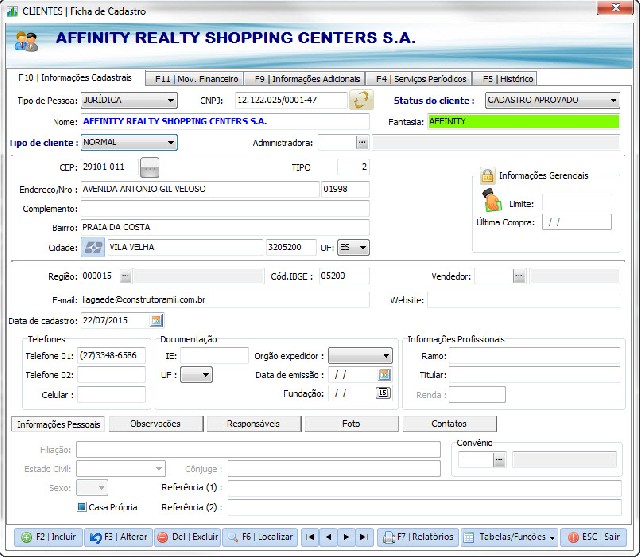Switch to F4 Serviços Periódicos tab
The image size is (640, 557).
pyautogui.click(x=419, y=79)
